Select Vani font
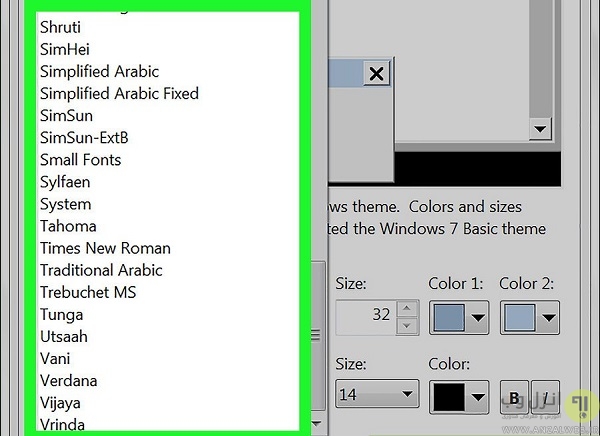 click(167, 359)
